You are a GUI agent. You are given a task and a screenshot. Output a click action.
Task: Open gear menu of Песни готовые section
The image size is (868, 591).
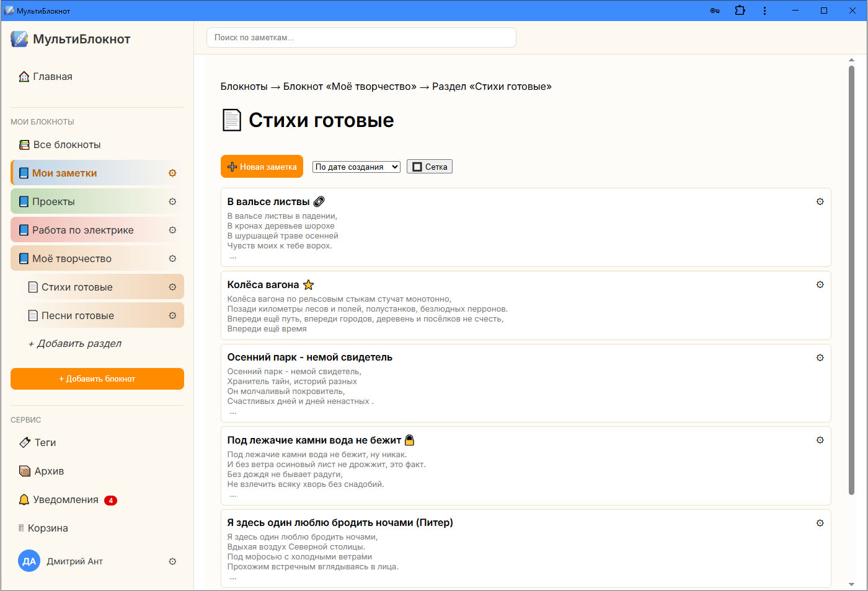172,315
